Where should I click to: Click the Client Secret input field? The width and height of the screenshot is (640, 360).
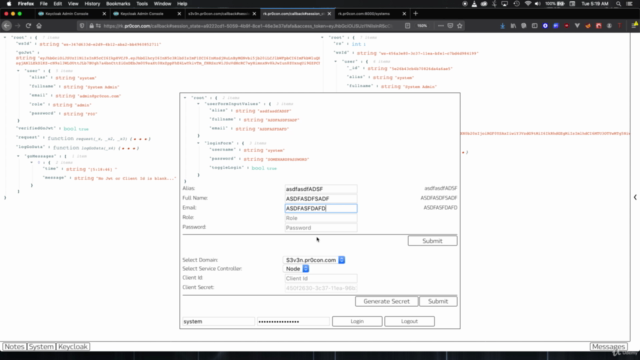pyautogui.click(x=321, y=288)
